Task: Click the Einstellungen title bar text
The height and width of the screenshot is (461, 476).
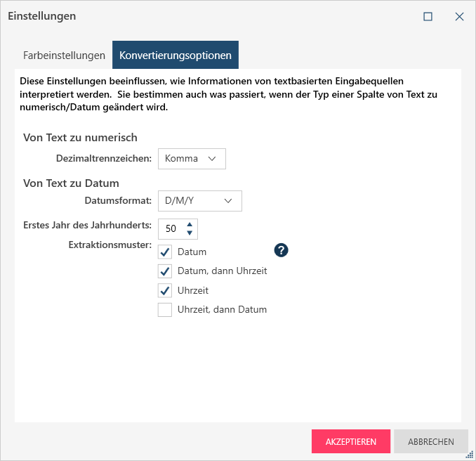Action: pos(42,16)
